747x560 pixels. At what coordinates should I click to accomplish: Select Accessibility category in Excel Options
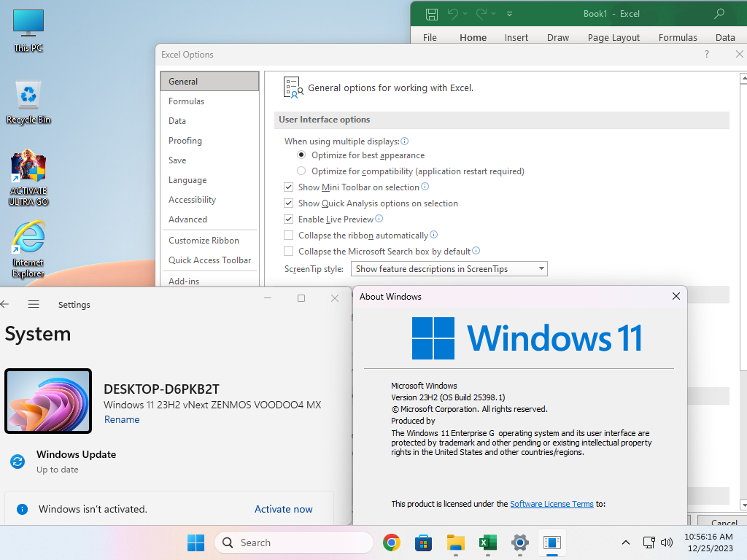209,200
